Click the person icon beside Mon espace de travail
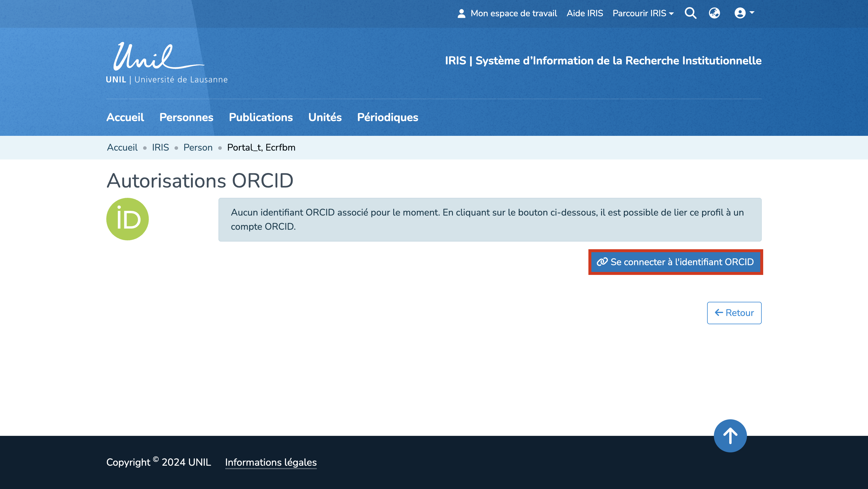 click(x=461, y=14)
